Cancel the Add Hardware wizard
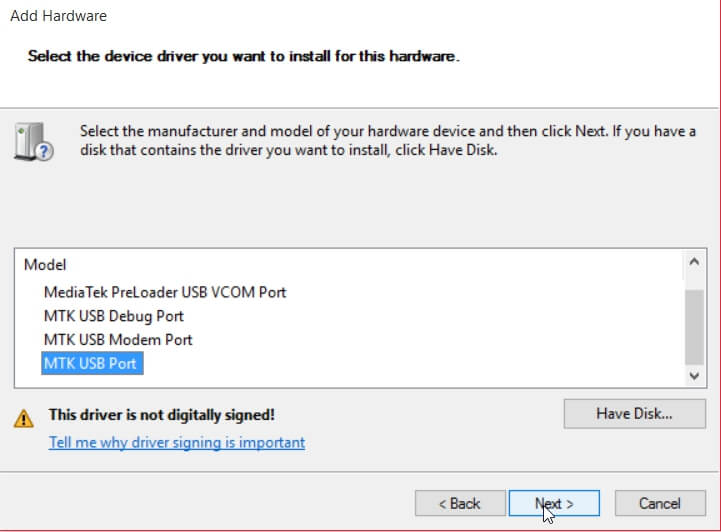 click(660, 503)
